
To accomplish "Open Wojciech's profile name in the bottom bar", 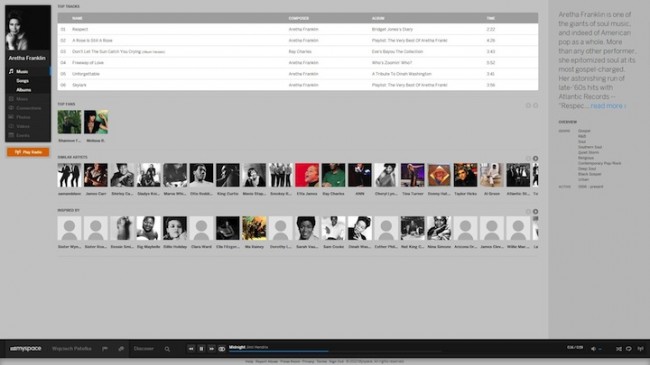I will (x=72, y=349).
